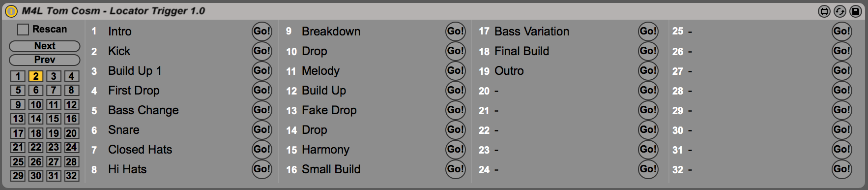The image size is (868, 190).
Task: Select locator number box 32
Action: pyautogui.click(x=71, y=176)
